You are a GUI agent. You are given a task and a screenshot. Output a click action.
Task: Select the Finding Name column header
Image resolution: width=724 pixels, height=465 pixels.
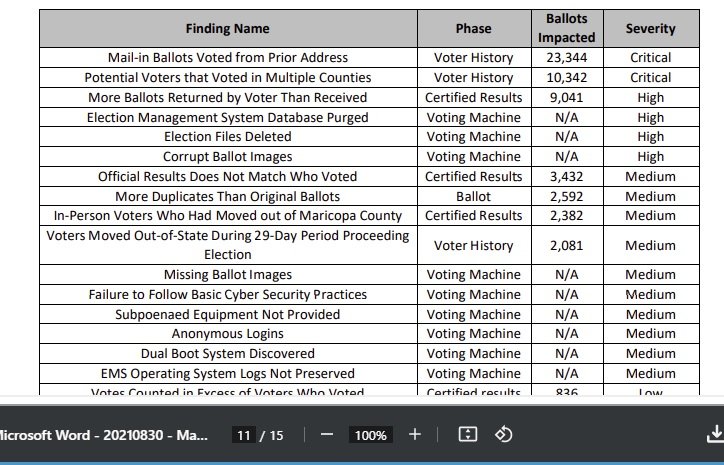tap(228, 29)
